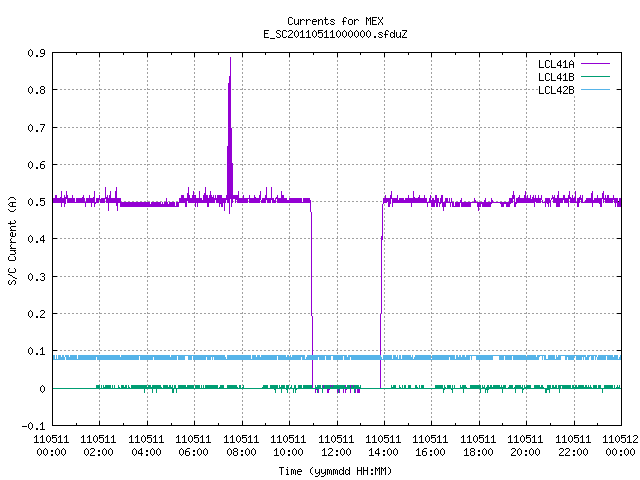Click the 'S/C Current (A)' axis label
The width and height of the screenshot is (640, 480).
tap(12, 241)
